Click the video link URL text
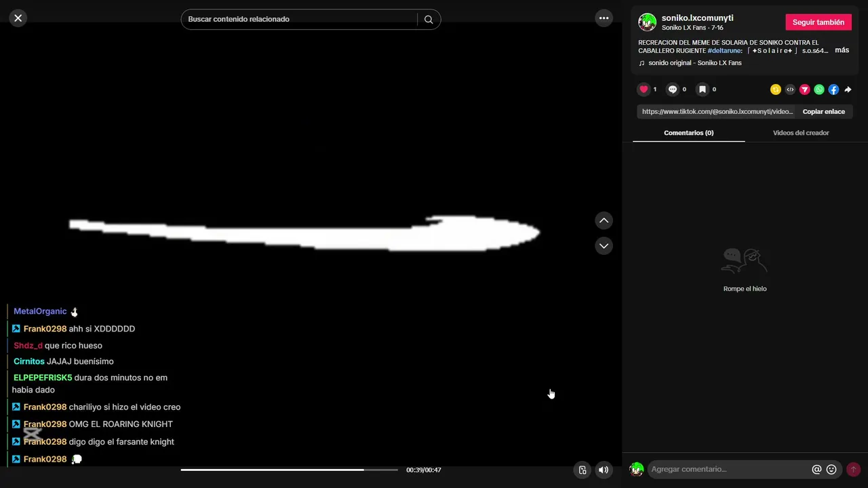The image size is (868, 488). [717, 112]
